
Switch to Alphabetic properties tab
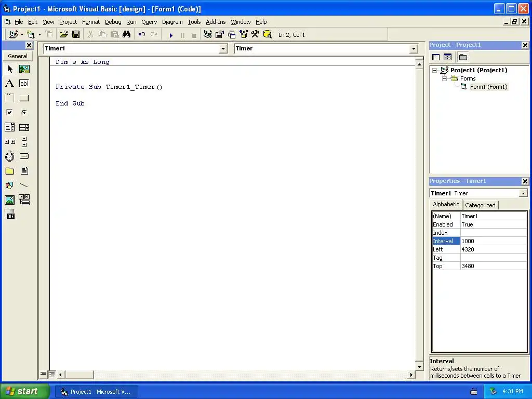pyautogui.click(x=446, y=204)
